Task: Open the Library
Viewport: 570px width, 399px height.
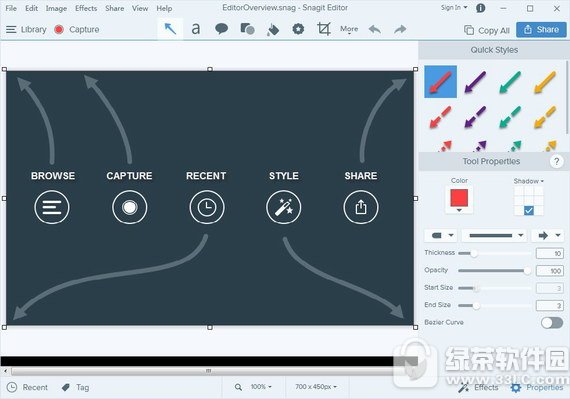Action: (26, 29)
